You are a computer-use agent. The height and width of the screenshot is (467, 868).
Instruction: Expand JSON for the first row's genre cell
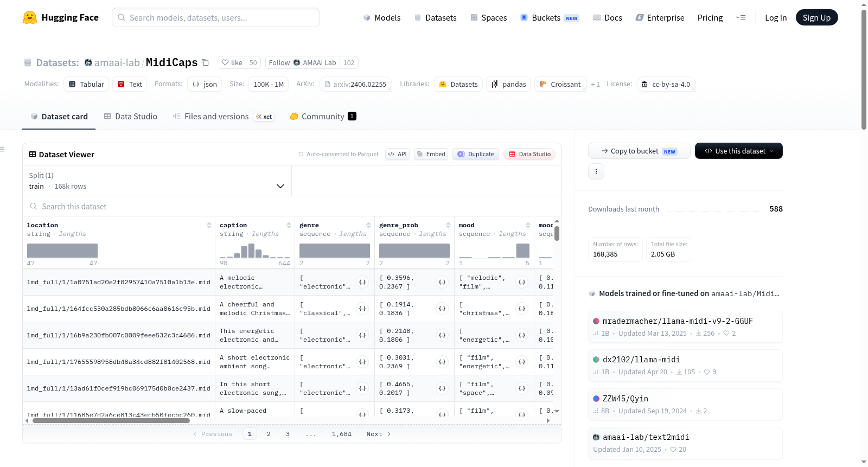(362, 282)
